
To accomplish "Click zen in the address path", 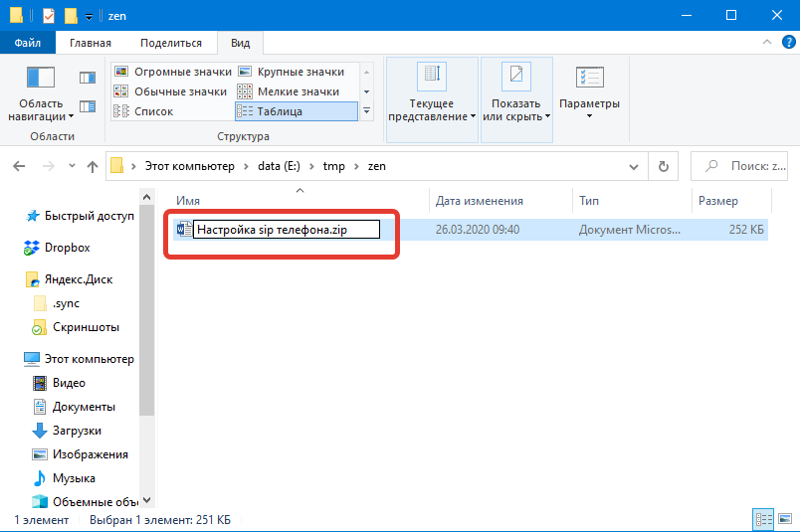I will pyautogui.click(x=377, y=166).
